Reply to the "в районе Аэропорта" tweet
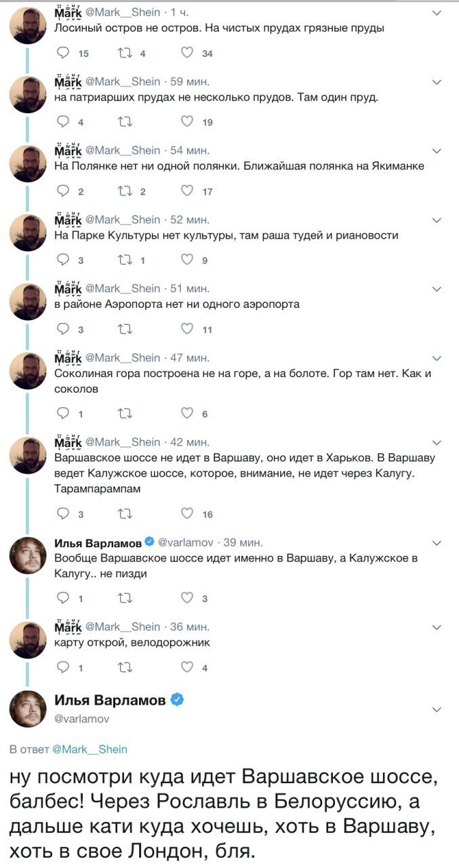Screen dimensions: 459x868 pyautogui.click(x=64, y=330)
